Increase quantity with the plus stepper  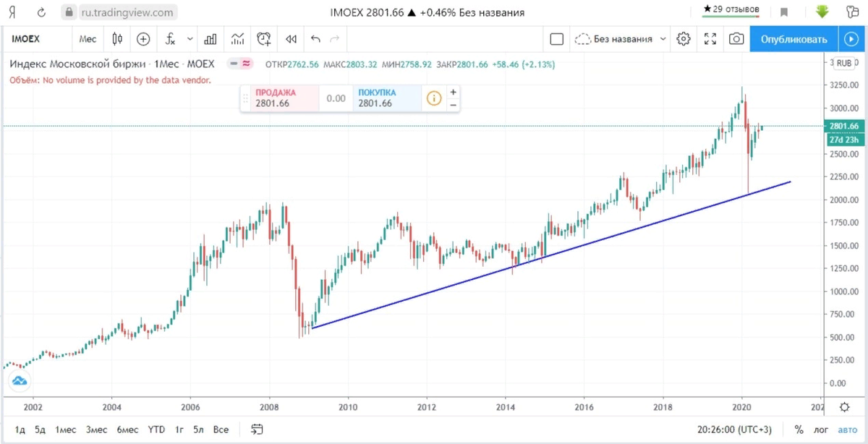pyautogui.click(x=454, y=92)
